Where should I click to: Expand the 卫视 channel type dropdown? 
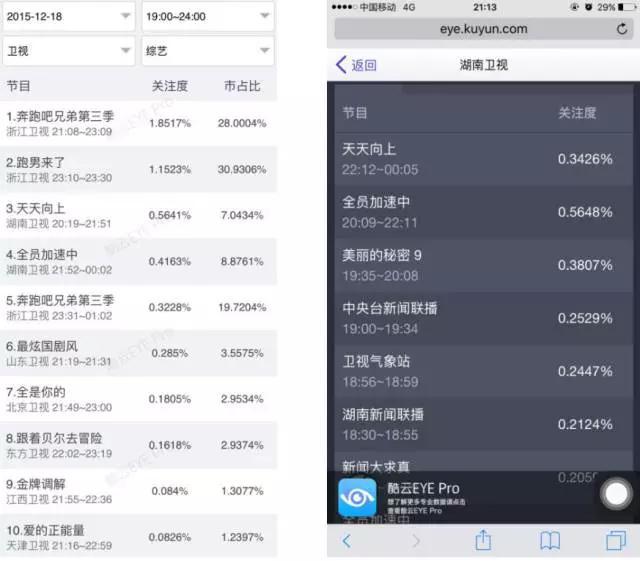[69, 51]
